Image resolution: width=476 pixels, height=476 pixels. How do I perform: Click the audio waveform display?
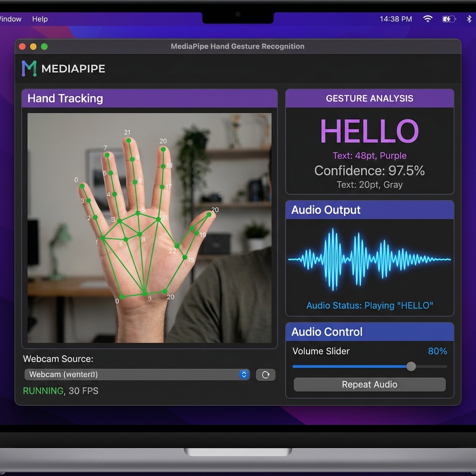point(370,259)
